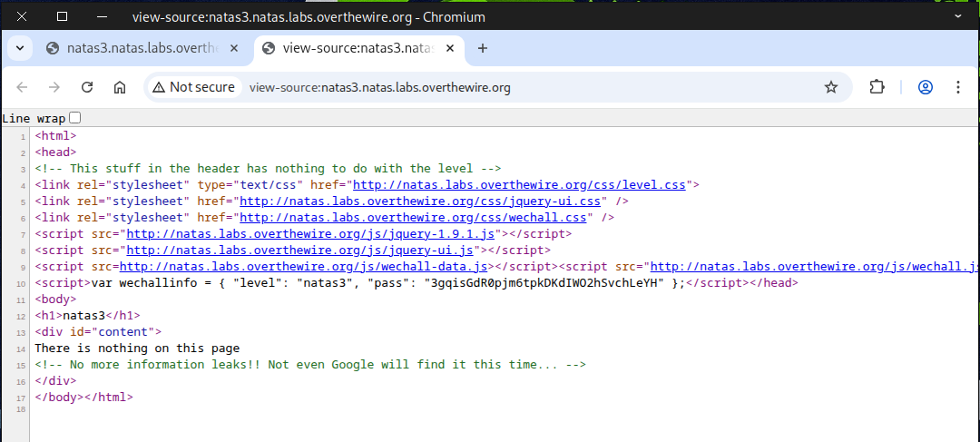Viewport: 980px width, 442px height.
Task: Click the Not secure site info chip
Action: [194, 87]
